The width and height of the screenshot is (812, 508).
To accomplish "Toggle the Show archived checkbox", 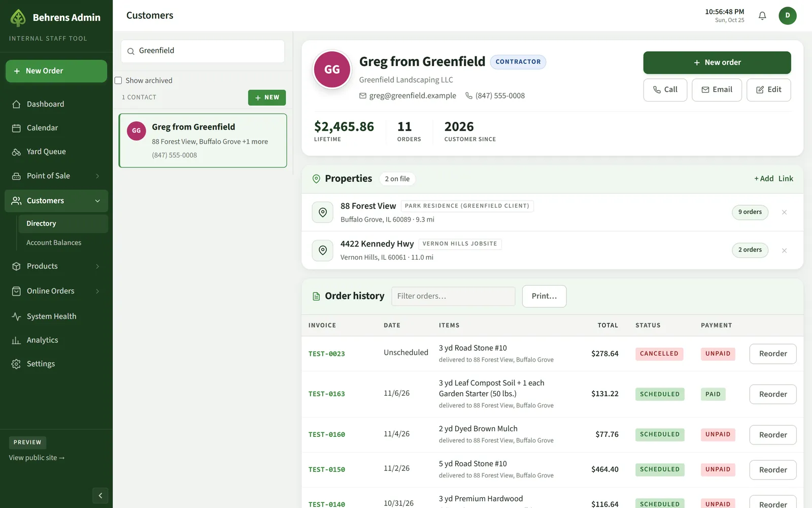I will pyautogui.click(x=118, y=80).
